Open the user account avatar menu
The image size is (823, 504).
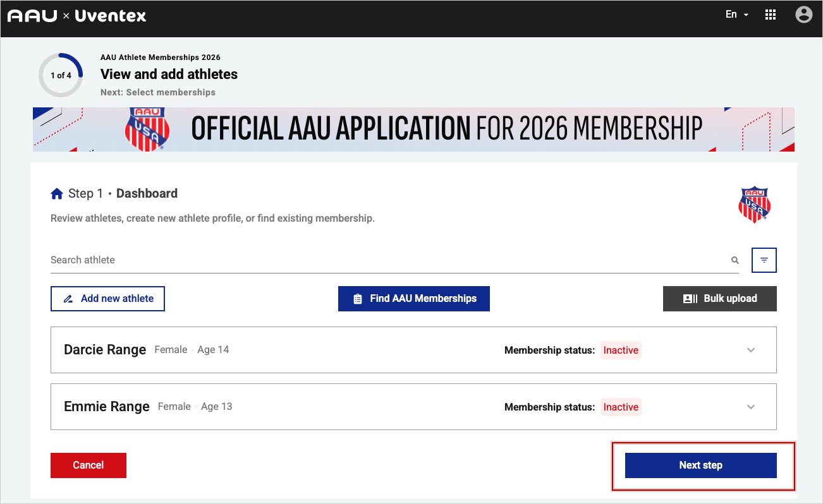coord(803,15)
